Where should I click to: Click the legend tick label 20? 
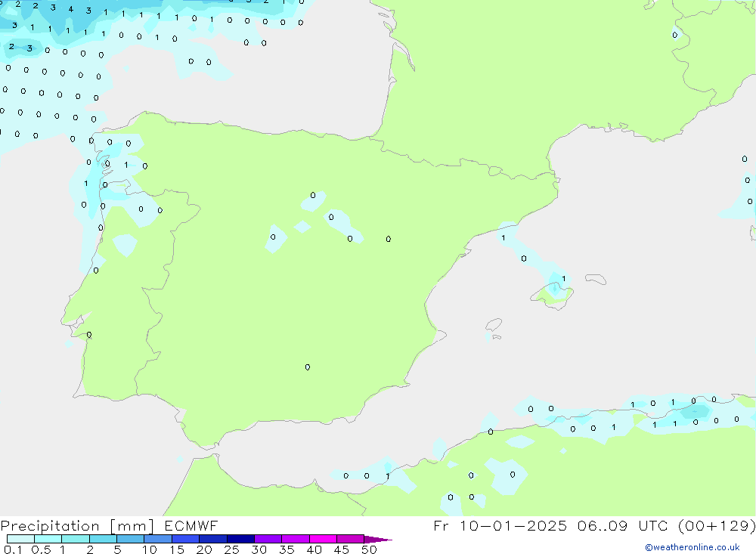point(203,549)
